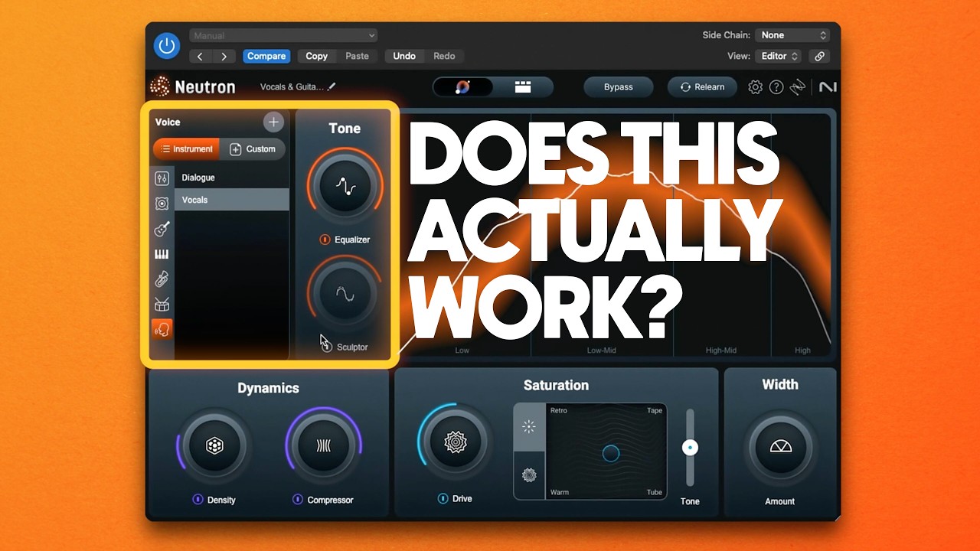Click the Native Instruments logo

click(827, 87)
